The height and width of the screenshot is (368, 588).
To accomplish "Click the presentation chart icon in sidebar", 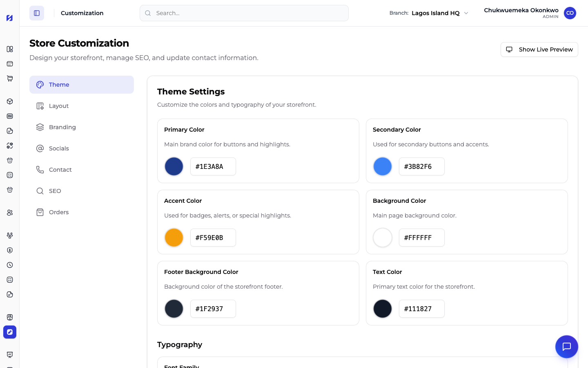I will pyautogui.click(x=10, y=355).
